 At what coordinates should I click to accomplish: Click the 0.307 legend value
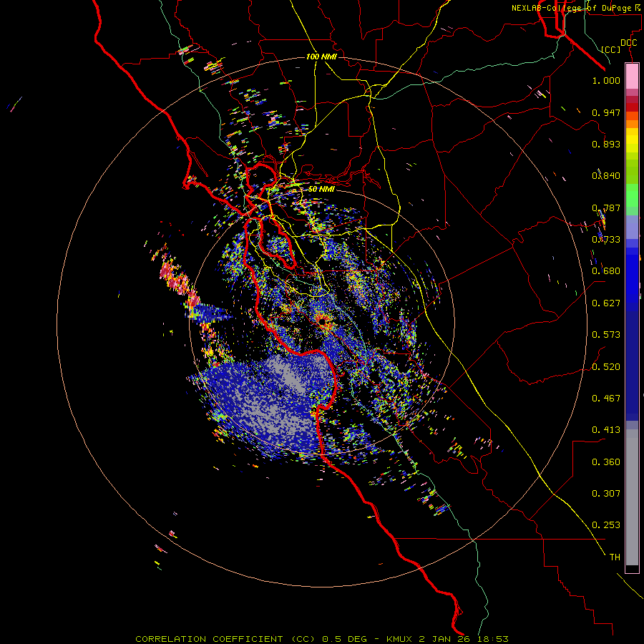coord(606,494)
